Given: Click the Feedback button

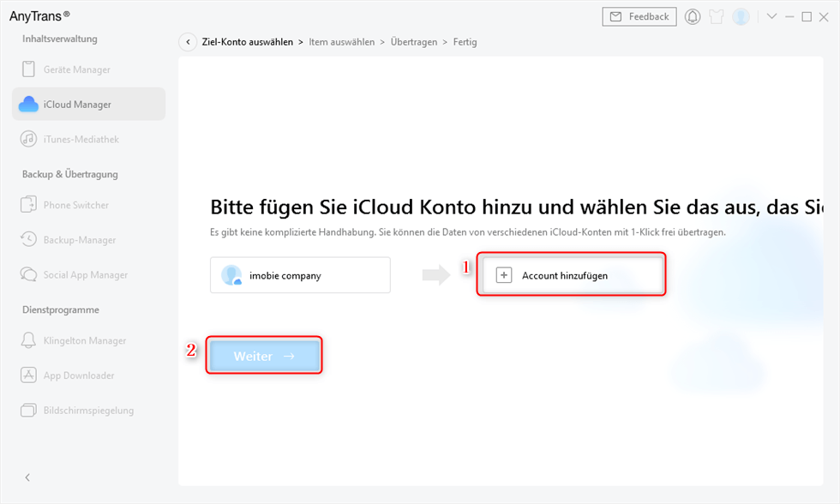Looking at the screenshot, I should [639, 16].
